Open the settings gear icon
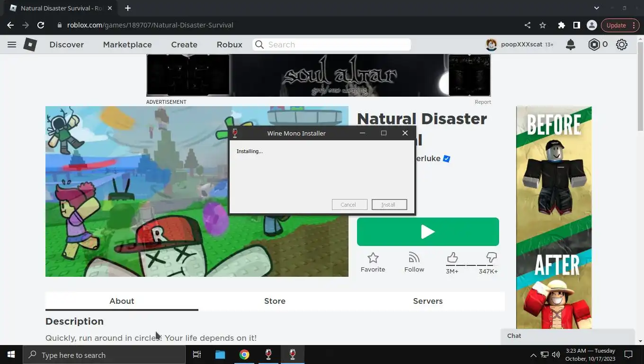This screenshot has width=644, height=364. tap(622, 45)
